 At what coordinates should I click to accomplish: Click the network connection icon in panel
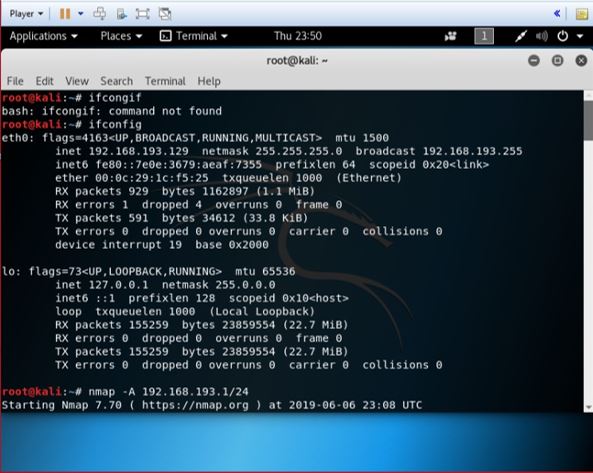[x=521, y=36]
